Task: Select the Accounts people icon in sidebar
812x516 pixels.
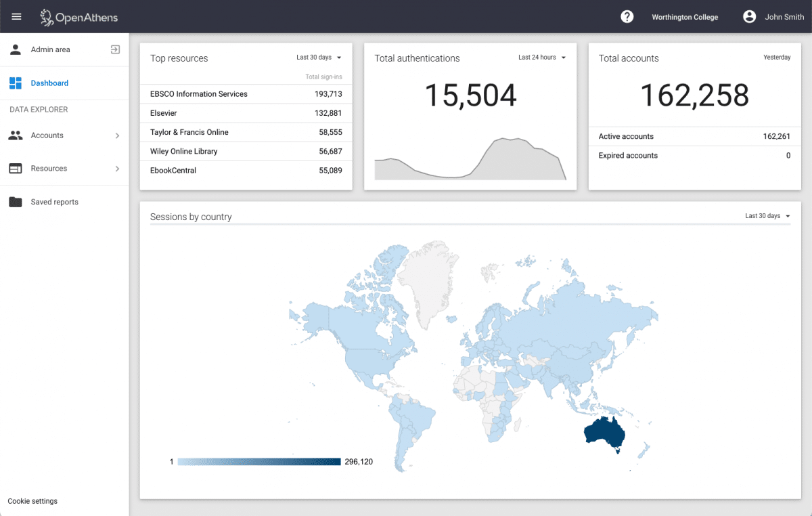Action: coord(15,135)
